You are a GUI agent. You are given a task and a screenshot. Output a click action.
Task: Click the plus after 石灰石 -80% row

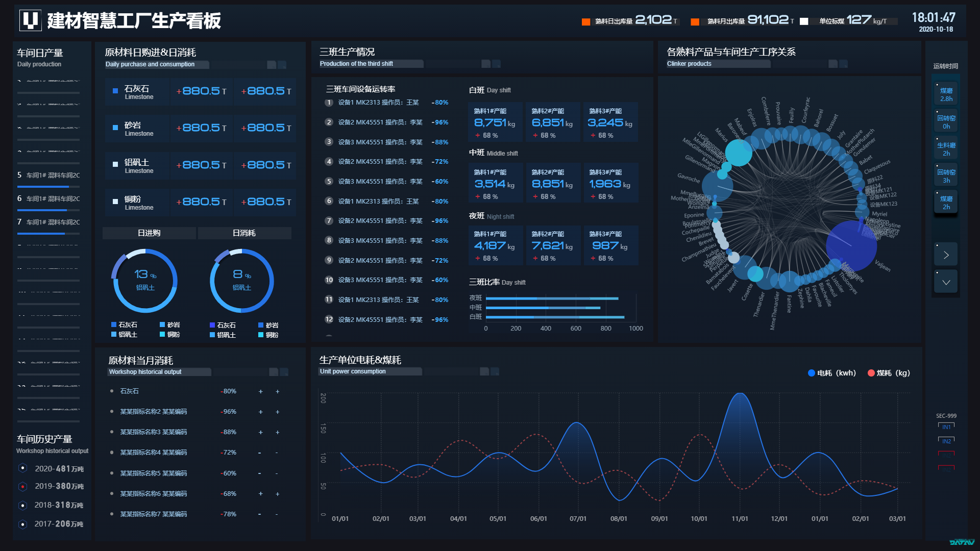(261, 391)
